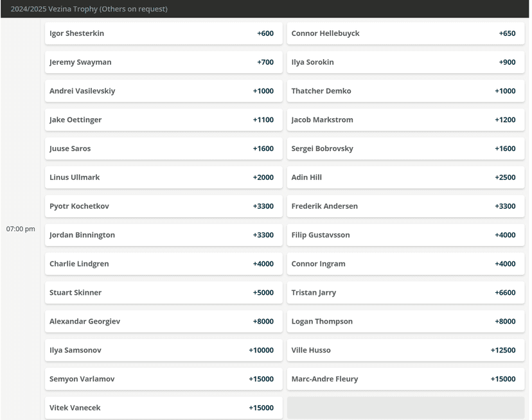Image resolution: width=532 pixels, height=420 pixels.
Task: Choose Alexandar Georgiev +8000 bet
Action: 164,322
